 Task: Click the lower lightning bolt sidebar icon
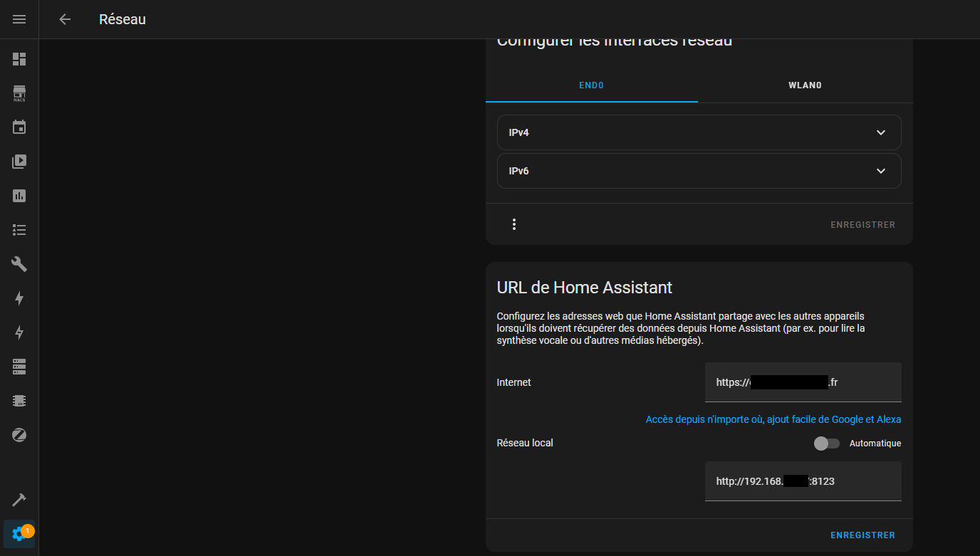click(x=19, y=332)
